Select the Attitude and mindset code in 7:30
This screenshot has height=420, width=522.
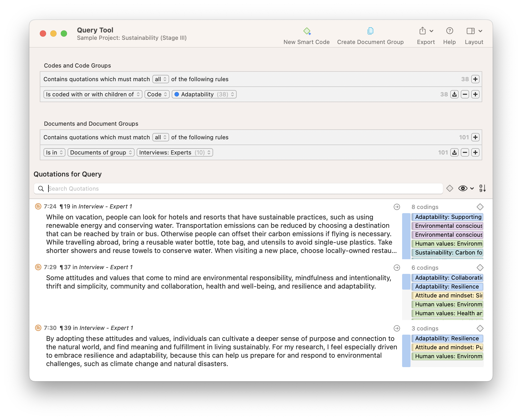pos(448,347)
